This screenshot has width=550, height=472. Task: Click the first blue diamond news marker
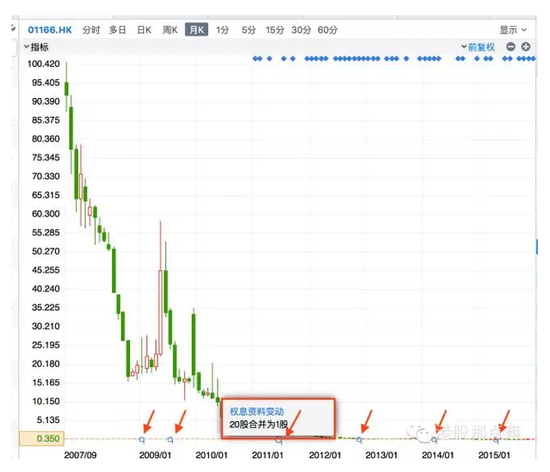tap(255, 59)
